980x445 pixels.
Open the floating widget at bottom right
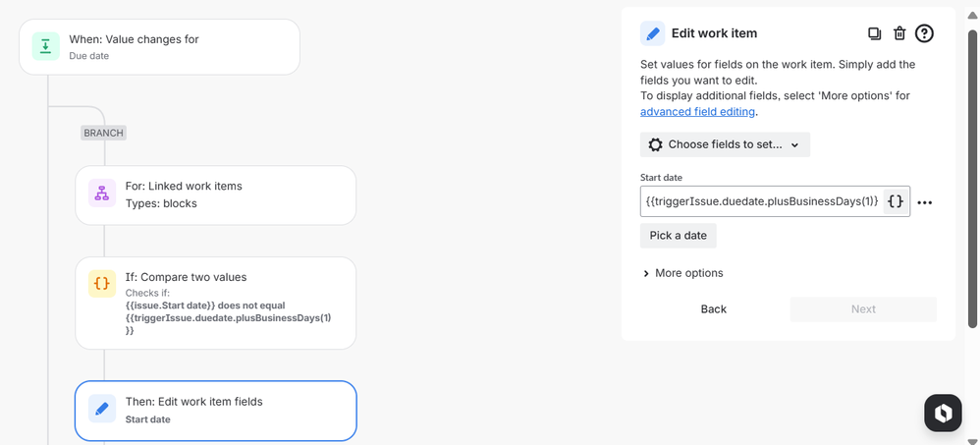[943, 414]
